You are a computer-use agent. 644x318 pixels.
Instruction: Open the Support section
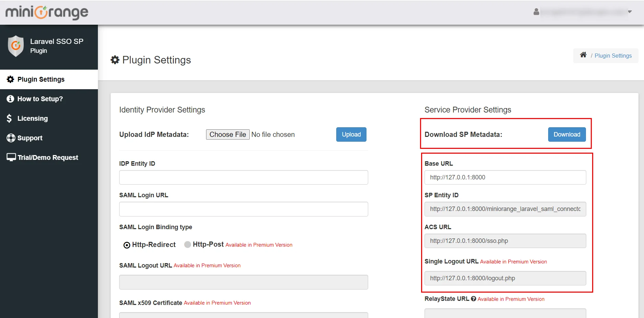tap(49, 138)
